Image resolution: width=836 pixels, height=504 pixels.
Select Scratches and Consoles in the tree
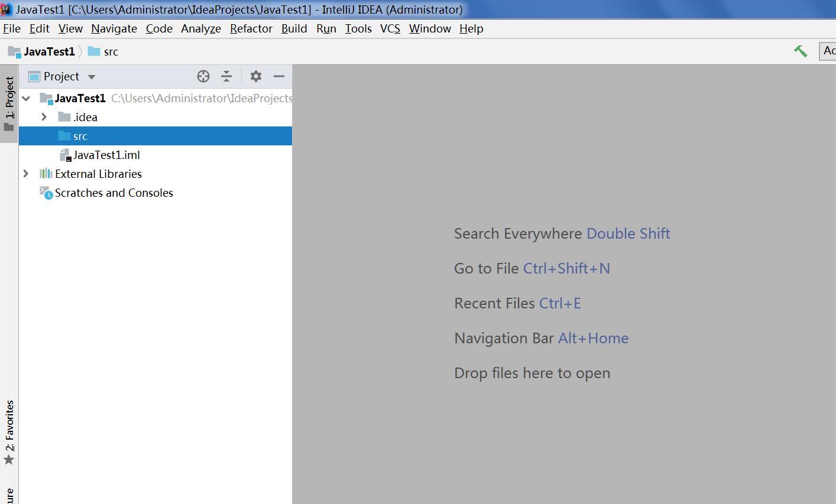(155, 193)
